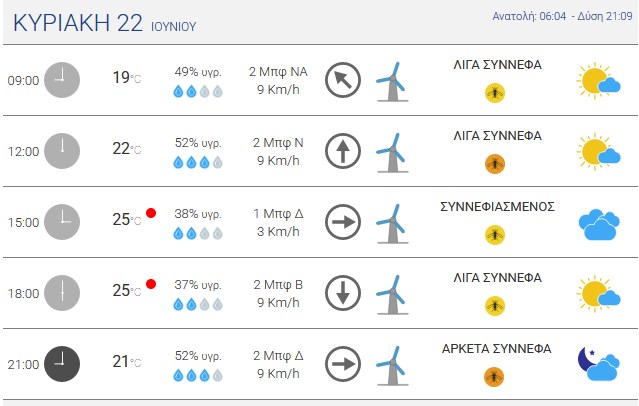Click the 2 Μπφ ΝΑ wind text
The height and width of the screenshot is (406, 639).
[278, 72]
